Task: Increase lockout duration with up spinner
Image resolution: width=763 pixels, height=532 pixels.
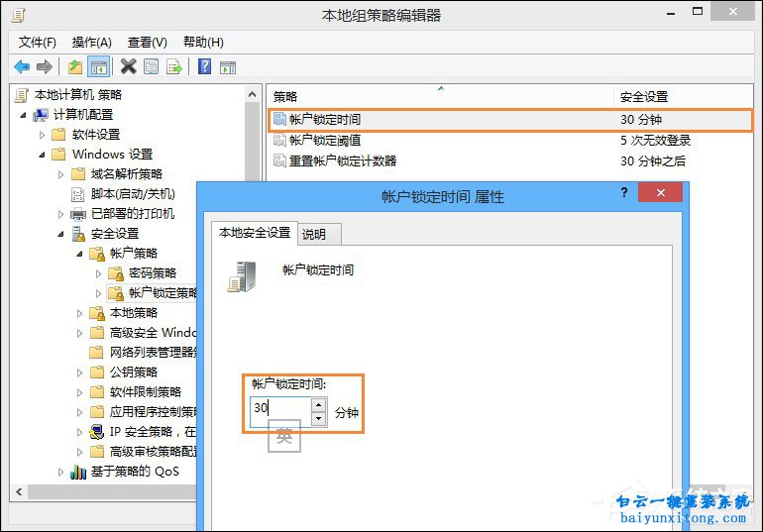Action: [319, 404]
